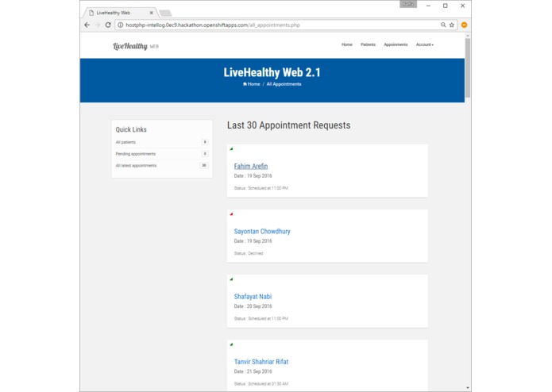Minimize the browser window

pyautogui.click(x=428, y=6)
